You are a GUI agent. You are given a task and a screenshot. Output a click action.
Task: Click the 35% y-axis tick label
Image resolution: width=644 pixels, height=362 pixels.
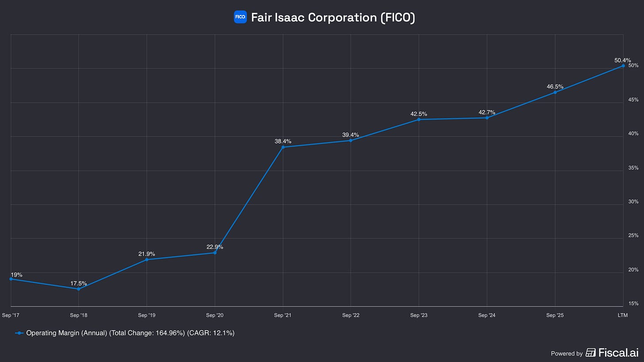pyautogui.click(x=633, y=168)
